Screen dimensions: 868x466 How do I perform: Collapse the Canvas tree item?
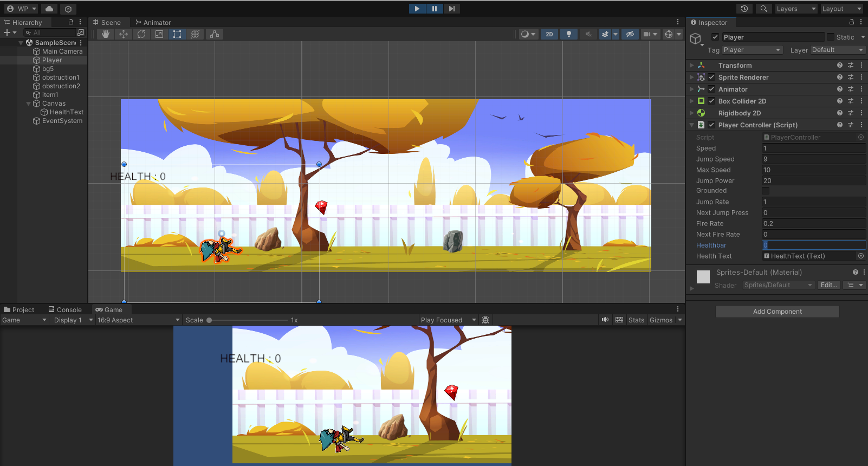pos(29,103)
